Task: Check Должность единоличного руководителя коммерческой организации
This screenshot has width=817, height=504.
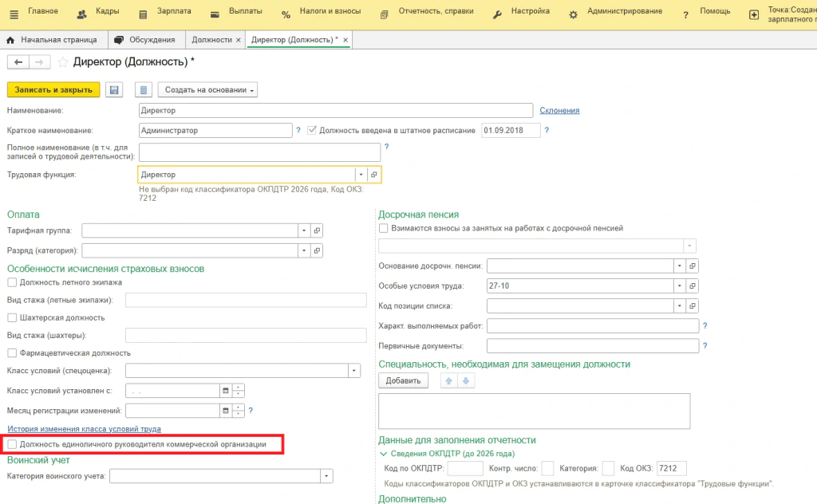Action: tap(12, 444)
